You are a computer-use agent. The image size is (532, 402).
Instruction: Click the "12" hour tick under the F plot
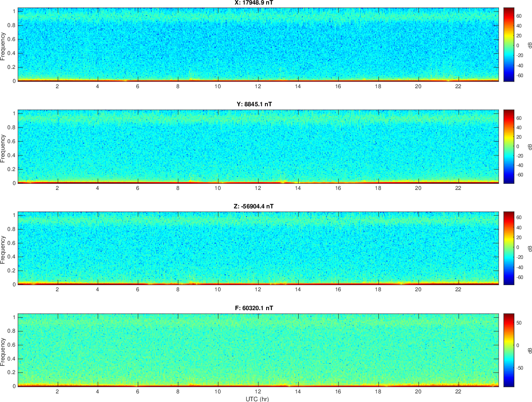tap(258, 391)
